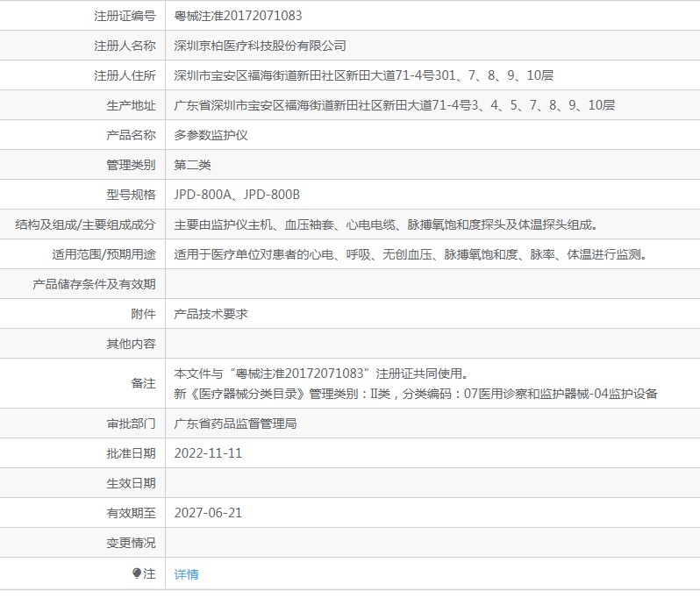
Task: Click the production address value starting with 广东省深圳市
Action: (x=394, y=105)
